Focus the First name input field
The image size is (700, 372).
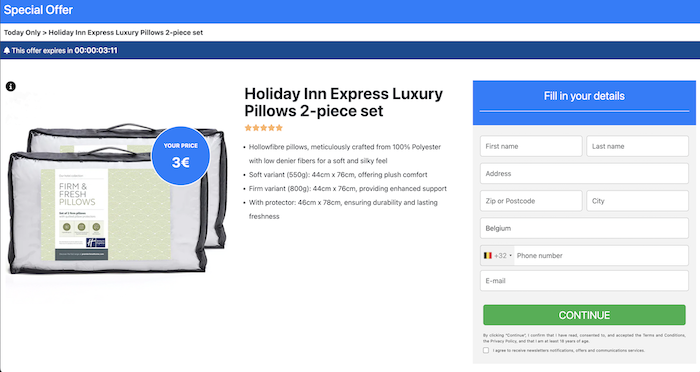coord(531,146)
